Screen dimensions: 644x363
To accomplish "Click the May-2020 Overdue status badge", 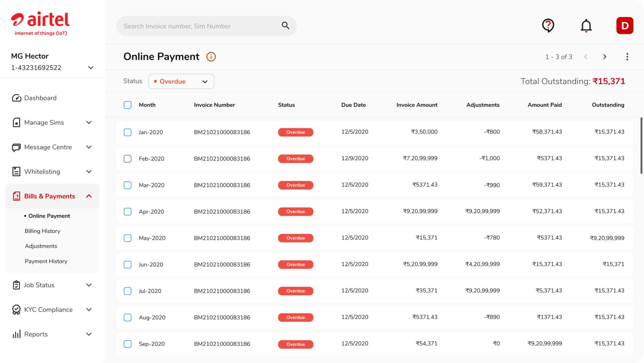I will (295, 238).
